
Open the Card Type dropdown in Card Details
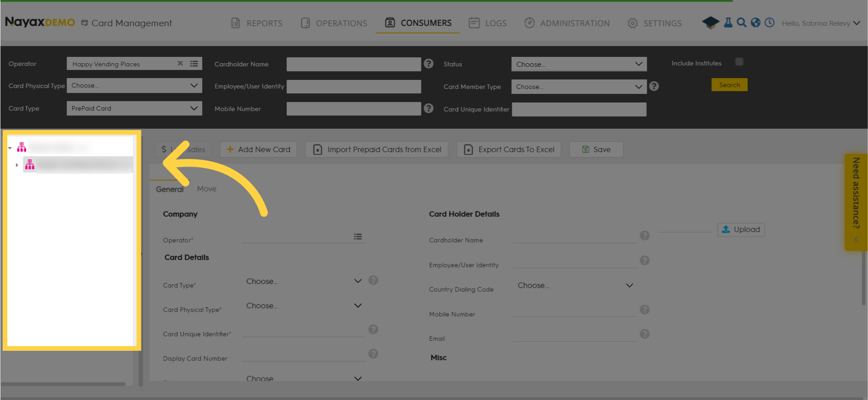(303, 281)
